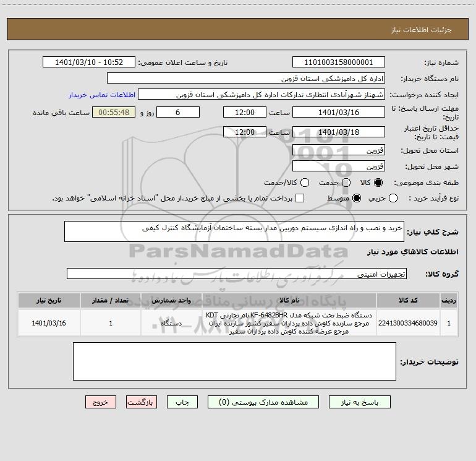Click the remaining time field 00:55:48
Image resolution: width=476 pixels, height=461 pixels.
[x=114, y=112]
